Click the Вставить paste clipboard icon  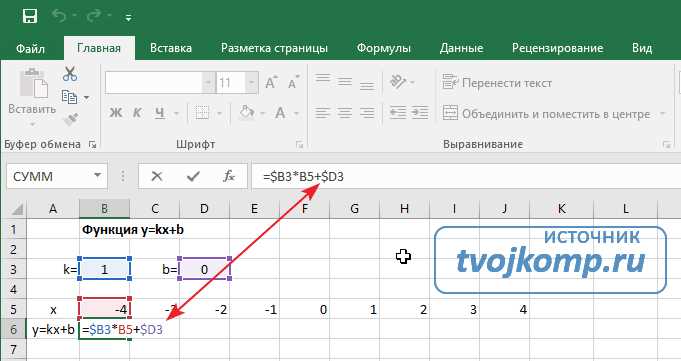tap(33, 83)
